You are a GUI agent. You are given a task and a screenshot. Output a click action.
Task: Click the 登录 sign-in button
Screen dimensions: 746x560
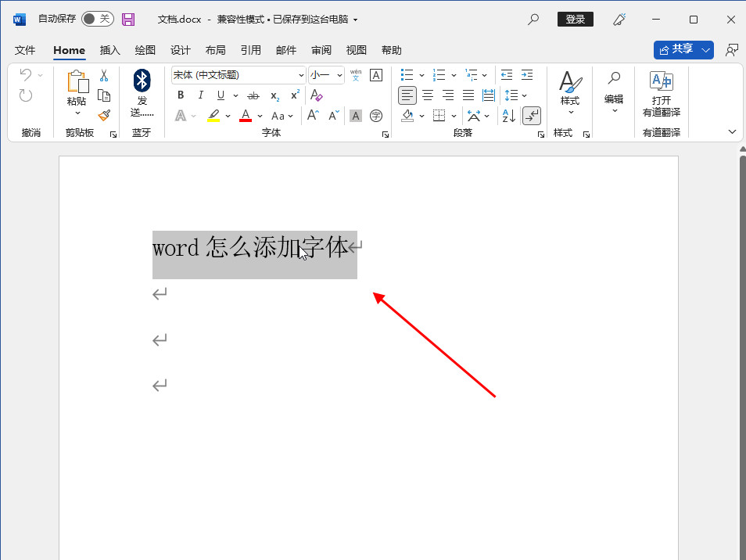click(x=575, y=19)
